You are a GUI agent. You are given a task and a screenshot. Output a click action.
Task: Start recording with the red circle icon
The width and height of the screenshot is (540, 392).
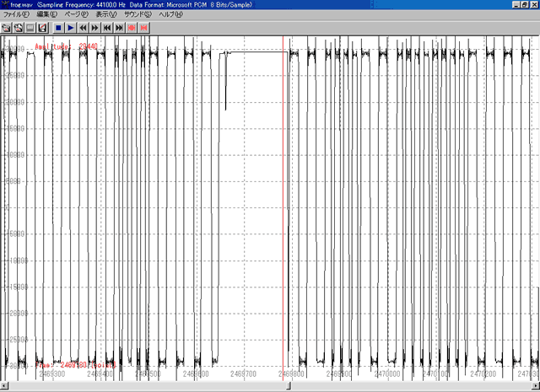coord(131,28)
